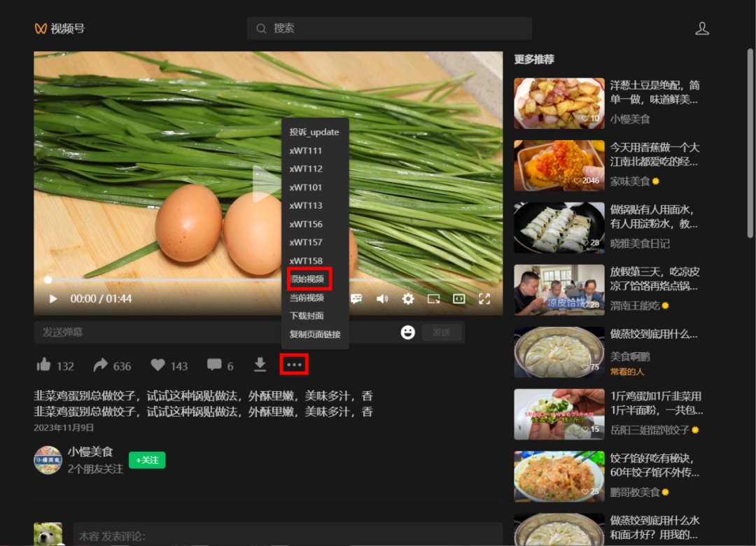Click the video progress bar handle
Viewport: 756px width, 546px height.
(x=48, y=280)
